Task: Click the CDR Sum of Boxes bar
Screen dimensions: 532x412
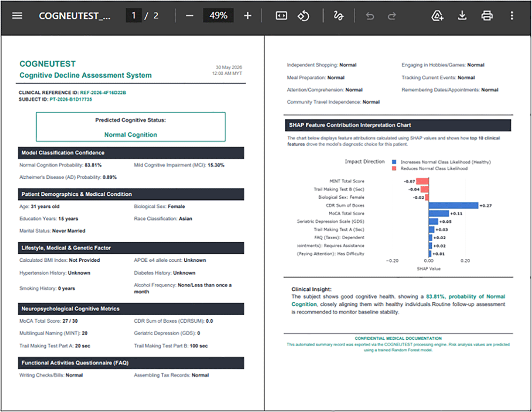Action: click(x=453, y=206)
